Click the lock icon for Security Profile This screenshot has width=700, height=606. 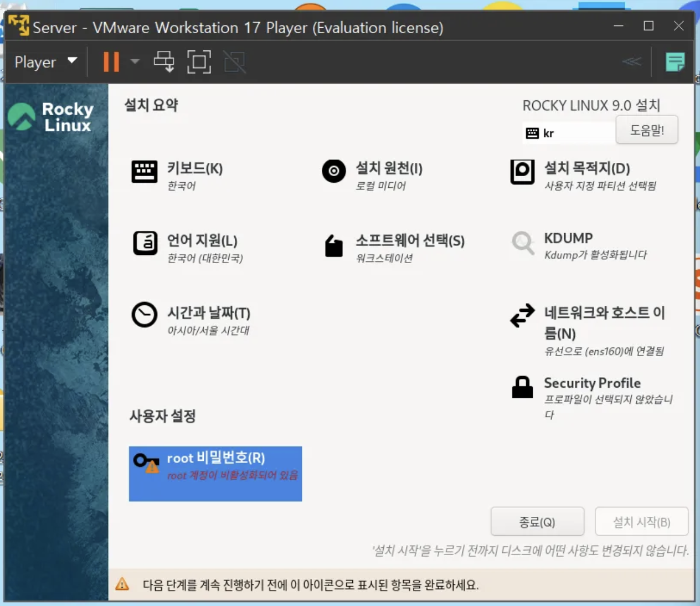522,387
